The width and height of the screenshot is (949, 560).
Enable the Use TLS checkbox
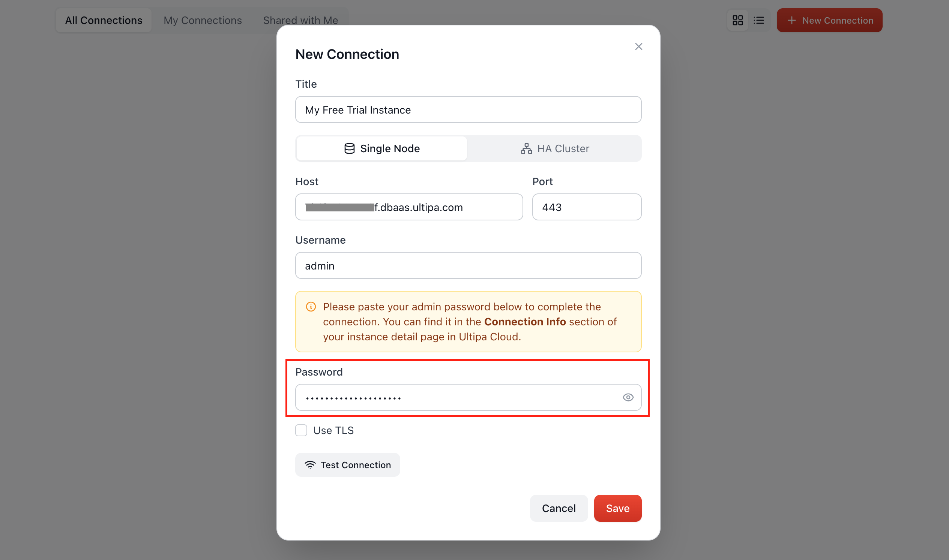pyautogui.click(x=301, y=430)
